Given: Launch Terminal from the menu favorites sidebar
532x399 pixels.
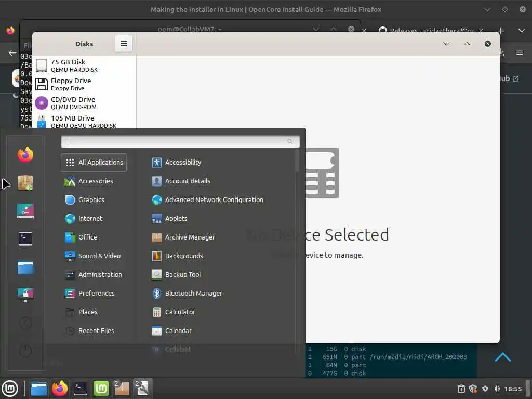Looking at the screenshot, I should [x=25, y=238].
